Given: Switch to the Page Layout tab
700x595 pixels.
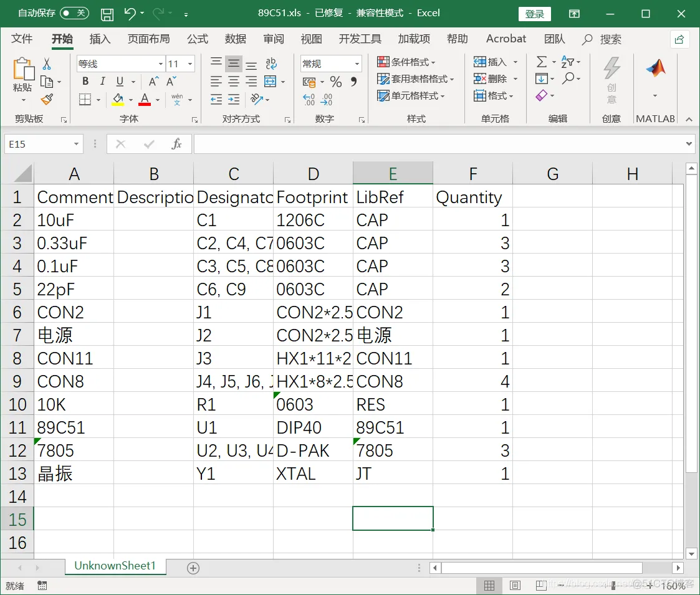Looking at the screenshot, I should click(148, 39).
